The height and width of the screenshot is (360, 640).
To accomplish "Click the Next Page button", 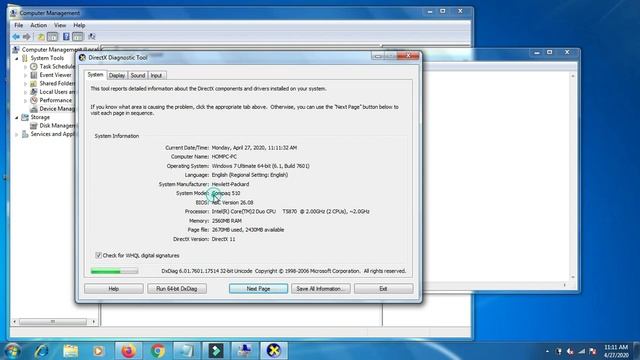I will [x=258, y=289].
